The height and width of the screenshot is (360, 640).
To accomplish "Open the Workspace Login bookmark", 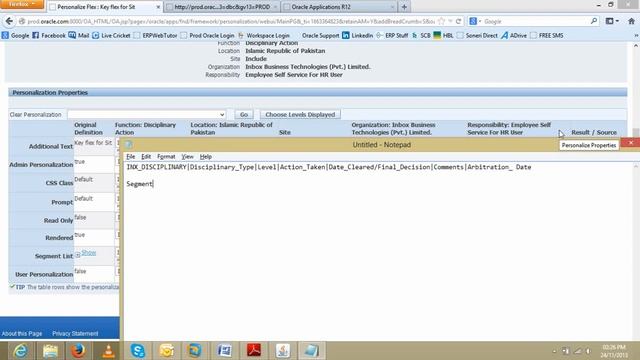I will [x=264, y=36].
